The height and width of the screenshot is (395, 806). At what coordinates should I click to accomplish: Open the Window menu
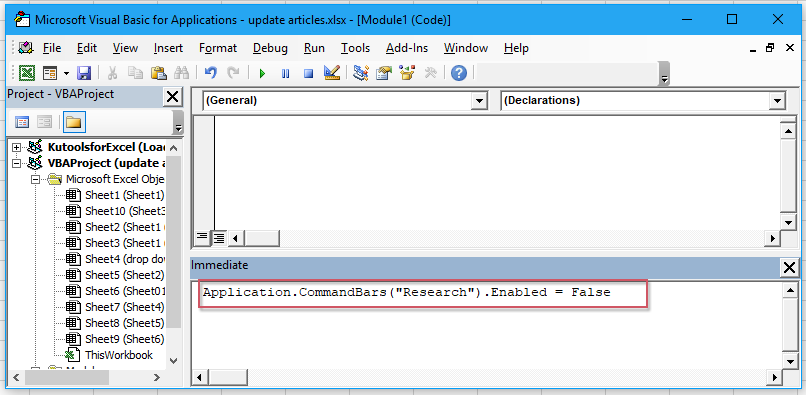point(466,48)
